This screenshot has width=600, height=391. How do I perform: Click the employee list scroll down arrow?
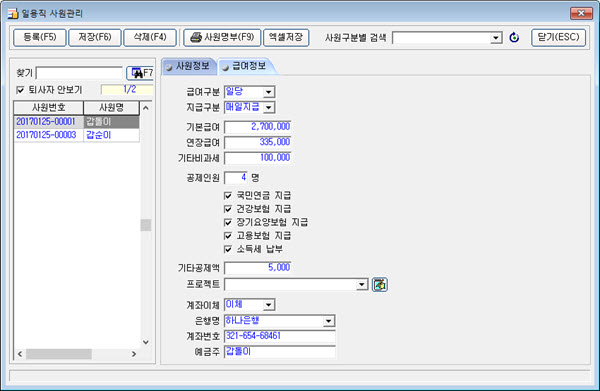tap(146, 342)
